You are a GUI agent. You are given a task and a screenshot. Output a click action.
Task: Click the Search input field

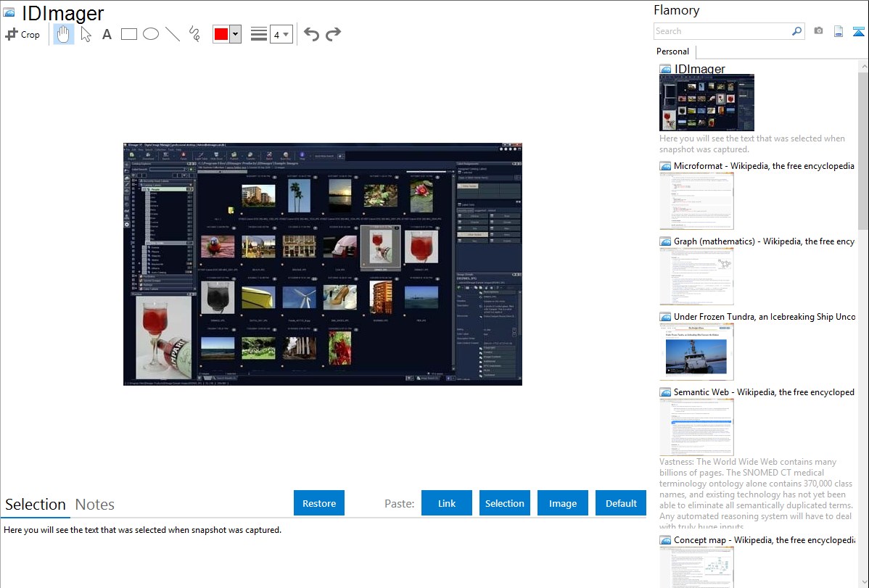coord(722,31)
